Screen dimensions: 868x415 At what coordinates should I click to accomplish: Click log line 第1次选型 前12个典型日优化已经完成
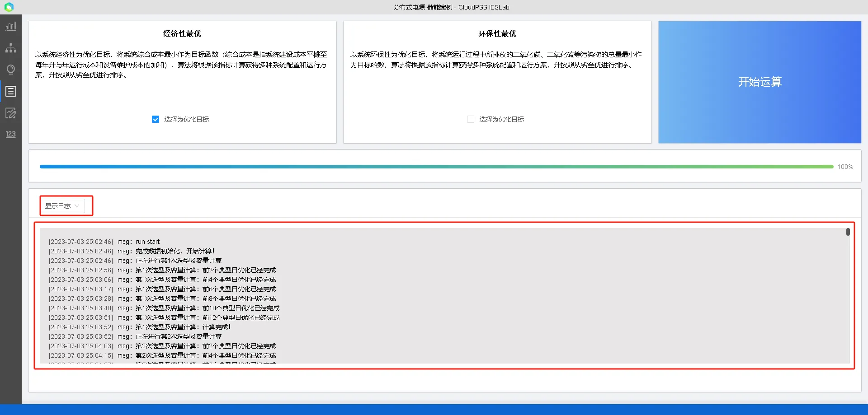tap(164, 317)
